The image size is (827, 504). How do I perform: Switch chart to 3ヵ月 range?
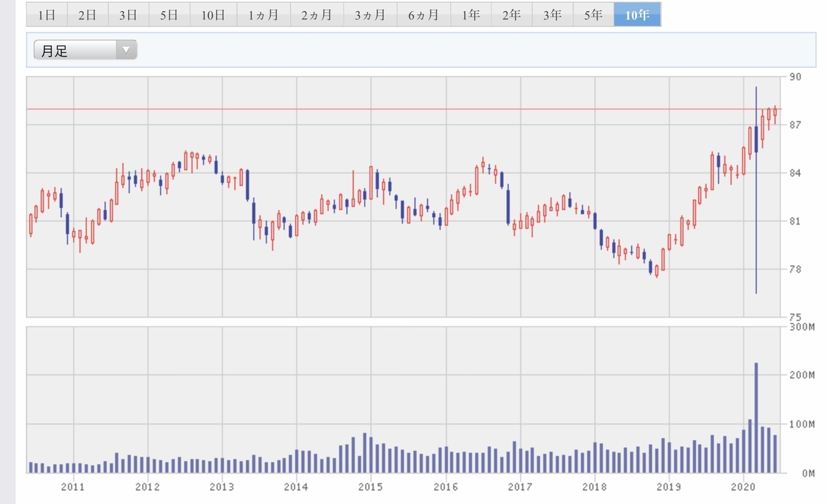370,14
